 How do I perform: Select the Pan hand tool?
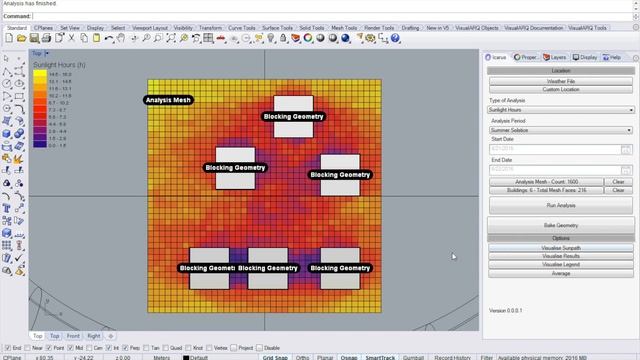121,38
